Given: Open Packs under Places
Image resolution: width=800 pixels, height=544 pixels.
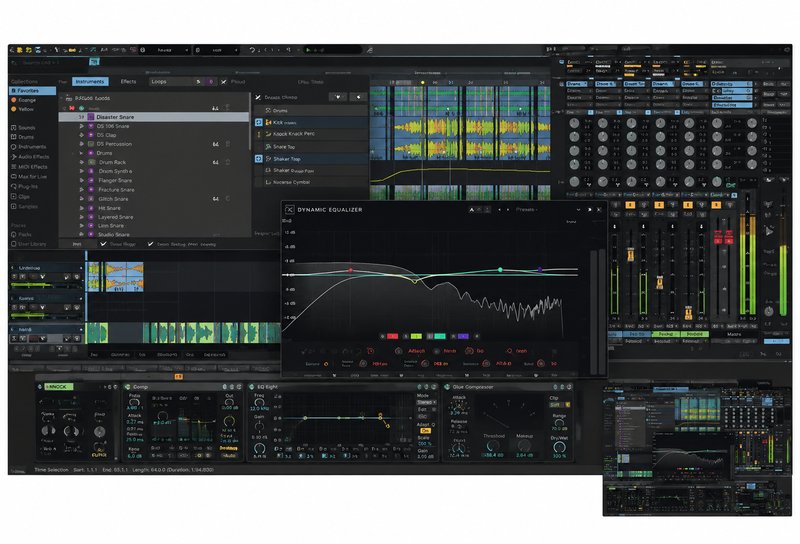Looking at the screenshot, I should 21,234.
